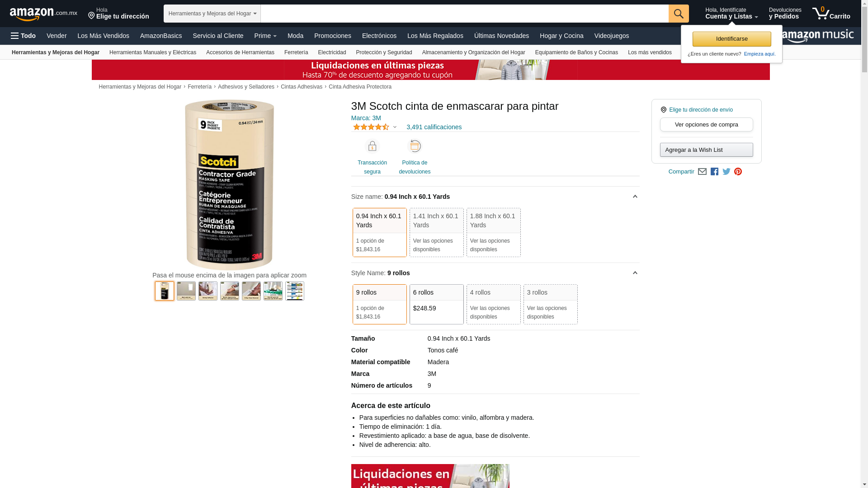Collapse the Size name section

(x=635, y=197)
